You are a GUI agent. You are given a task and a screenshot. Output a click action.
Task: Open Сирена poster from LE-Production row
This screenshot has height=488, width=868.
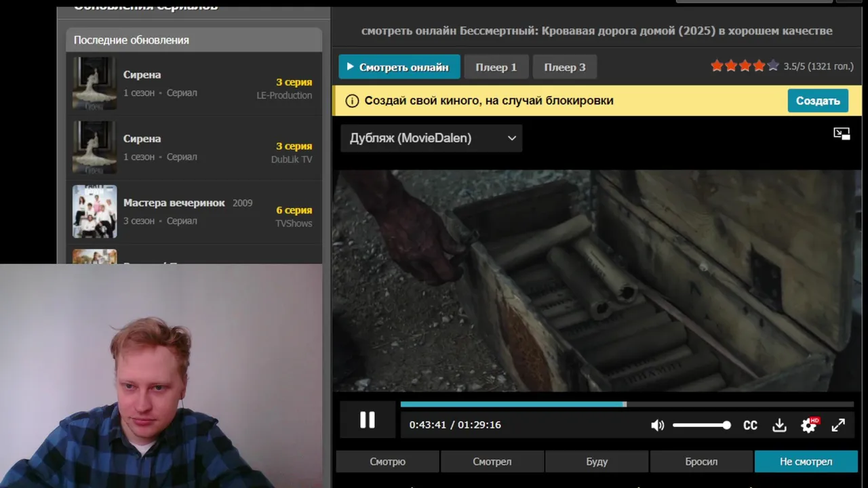95,83
